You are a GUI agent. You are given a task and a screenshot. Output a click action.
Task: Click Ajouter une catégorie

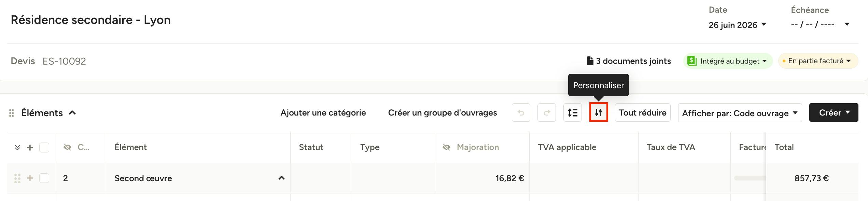pyautogui.click(x=323, y=113)
